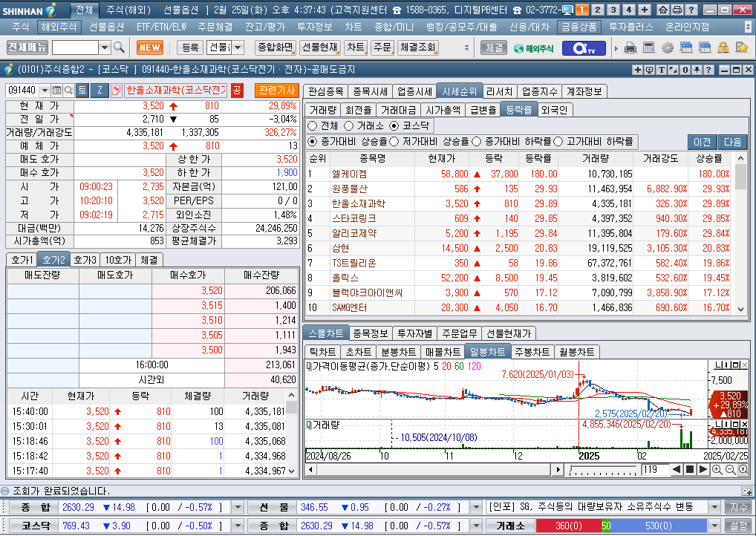Screen dimensions: 756x536
Task: Open the 금융상품 menu
Action: pos(579,27)
